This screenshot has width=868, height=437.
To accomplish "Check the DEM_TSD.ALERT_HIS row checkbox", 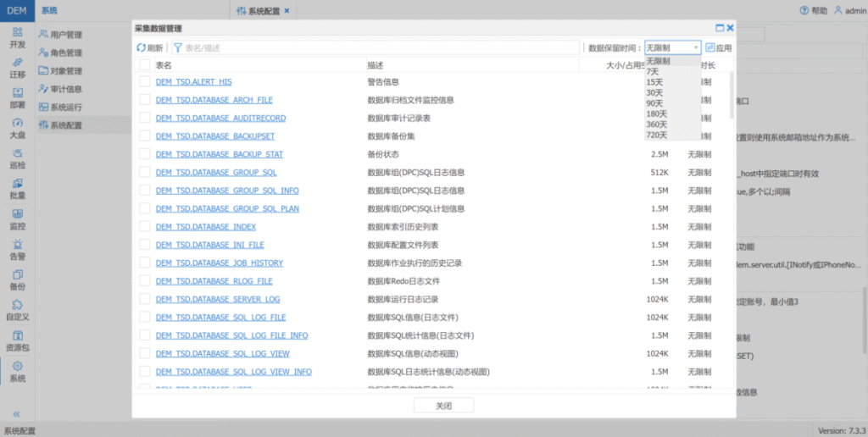I will (144, 82).
